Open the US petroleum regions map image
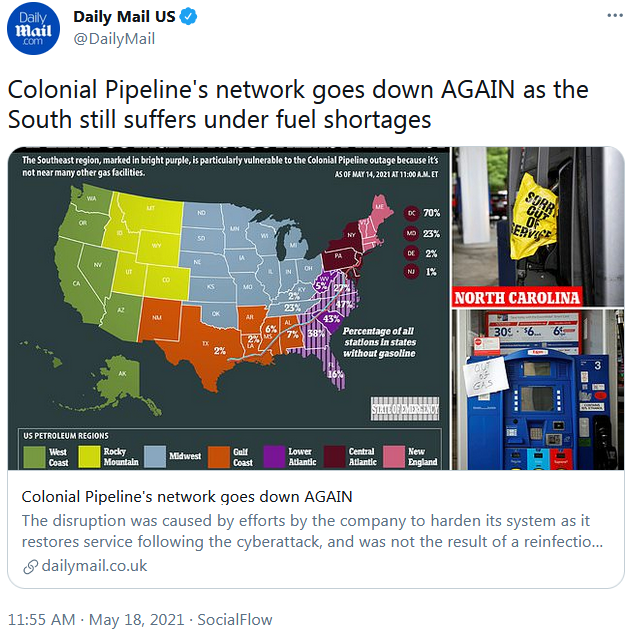The image size is (632, 635). (x=229, y=308)
